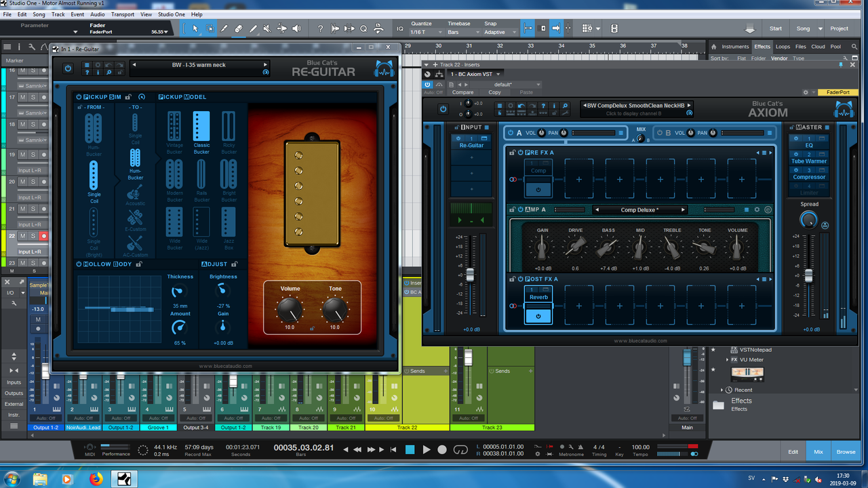Screen dimensions: 868x488
Task: Adjust the Axiom amp GAIN knob
Action: coord(542,249)
